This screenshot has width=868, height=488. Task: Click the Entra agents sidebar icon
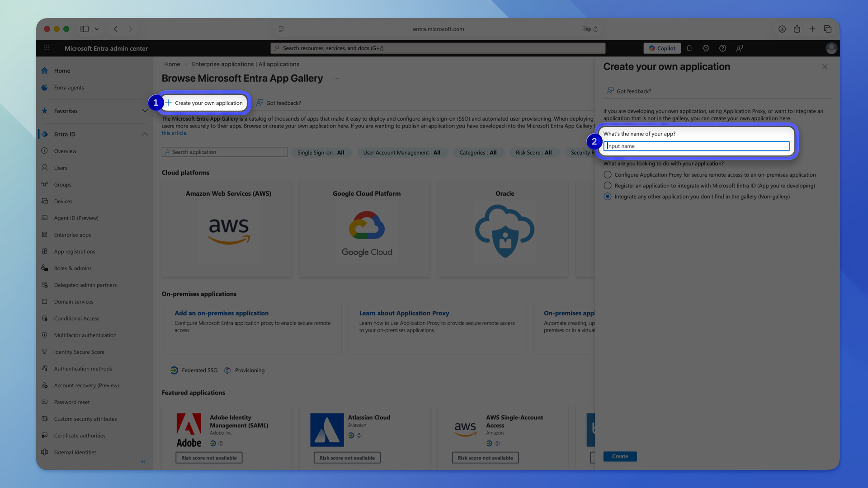coord(44,87)
